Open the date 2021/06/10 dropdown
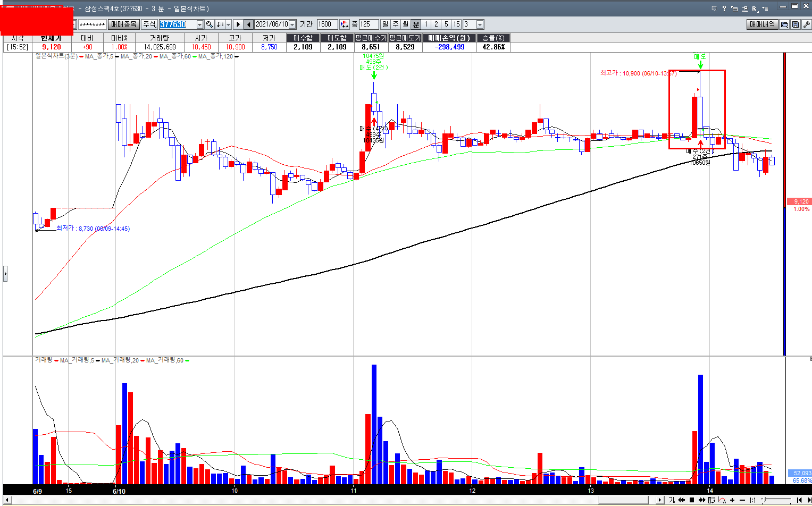 (292, 24)
